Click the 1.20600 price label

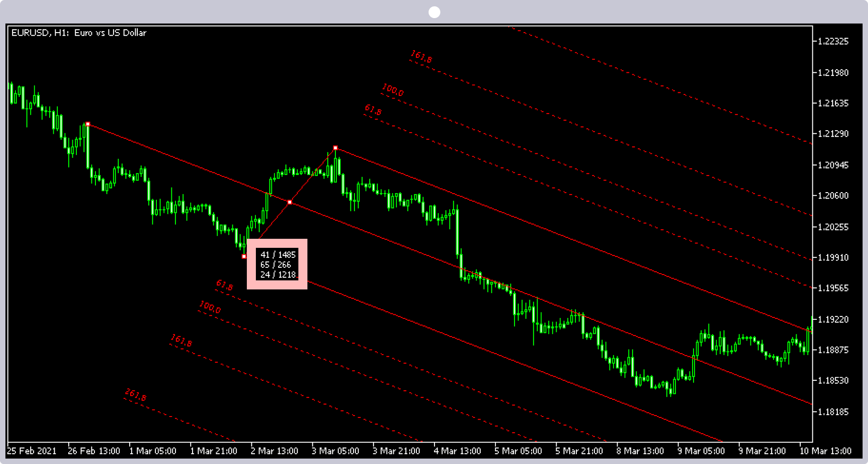[x=833, y=196]
